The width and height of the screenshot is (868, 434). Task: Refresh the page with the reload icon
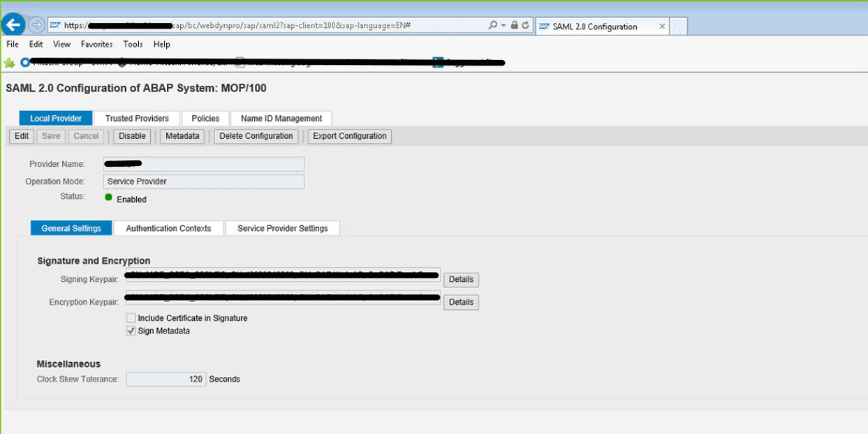pos(526,25)
